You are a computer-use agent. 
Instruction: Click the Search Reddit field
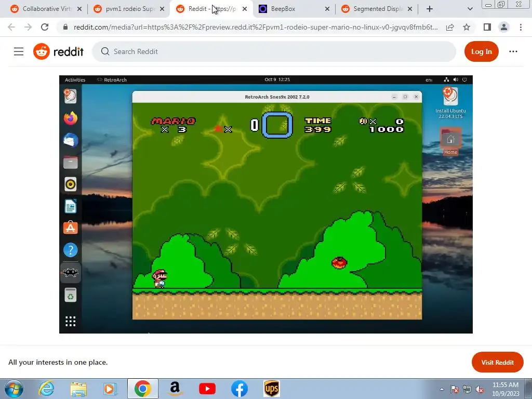click(274, 51)
